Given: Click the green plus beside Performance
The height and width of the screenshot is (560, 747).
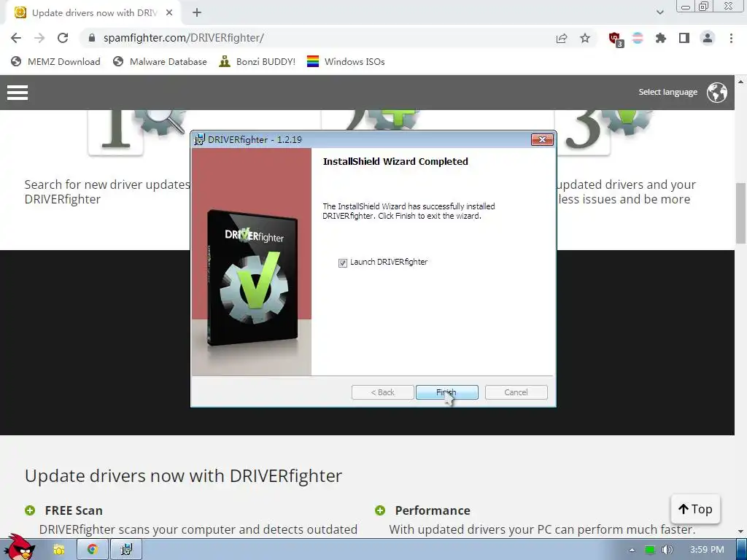Looking at the screenshot, I should tap(380, 510).
